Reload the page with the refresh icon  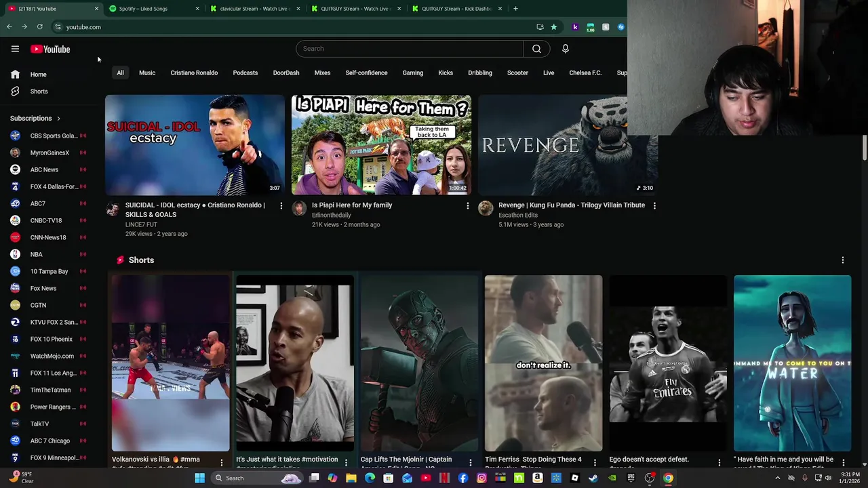tap(39, 27)
